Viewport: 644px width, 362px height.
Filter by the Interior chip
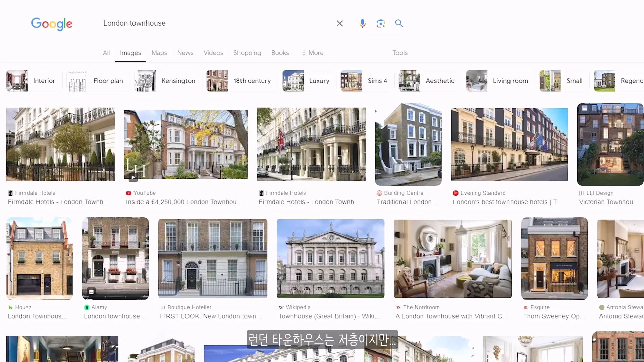click(x=34, y=81)
